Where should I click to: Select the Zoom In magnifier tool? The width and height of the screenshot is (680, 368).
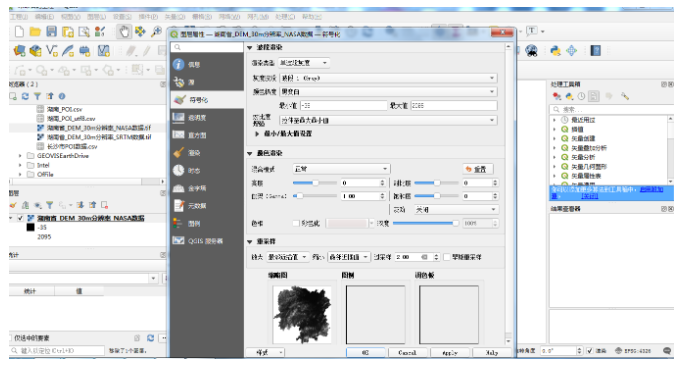click(x=156, y=32)
